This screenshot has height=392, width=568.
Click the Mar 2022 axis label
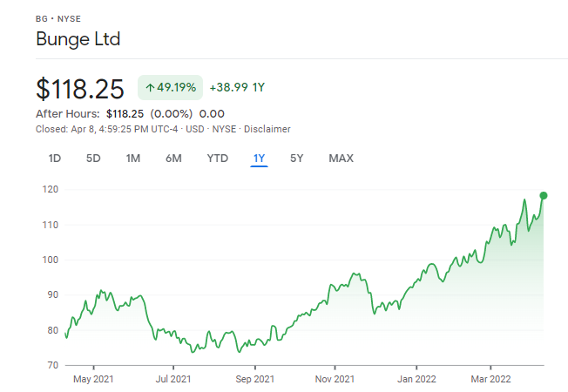[x=490, y=379]
